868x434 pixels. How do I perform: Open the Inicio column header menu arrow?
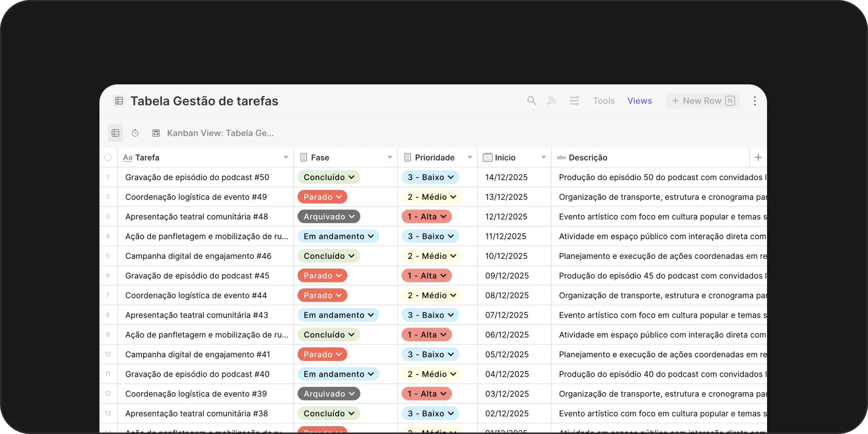pyautogui.click(x=543, y=157)
